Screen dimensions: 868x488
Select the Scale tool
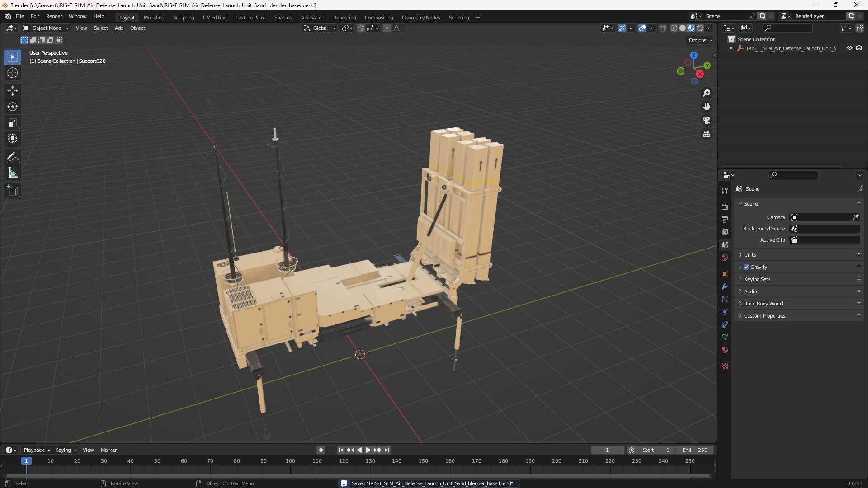tap(13, 122)
